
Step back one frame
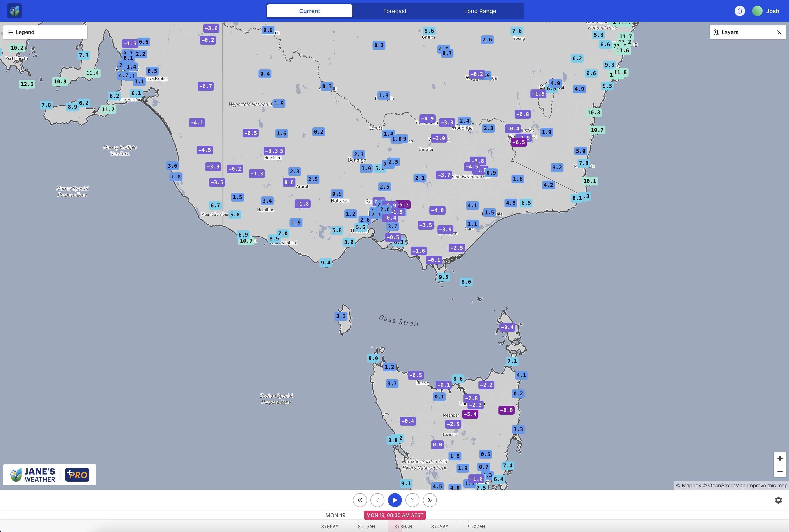point(377,500)
